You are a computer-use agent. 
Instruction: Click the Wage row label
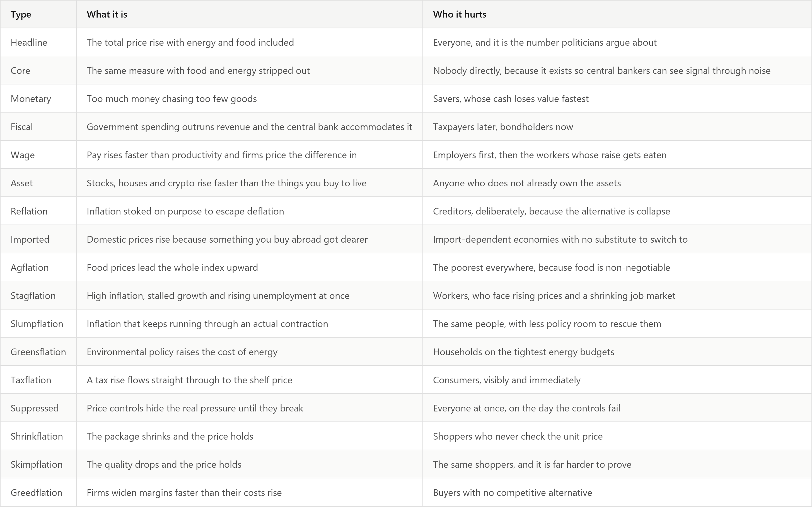(x=23, y=155)
